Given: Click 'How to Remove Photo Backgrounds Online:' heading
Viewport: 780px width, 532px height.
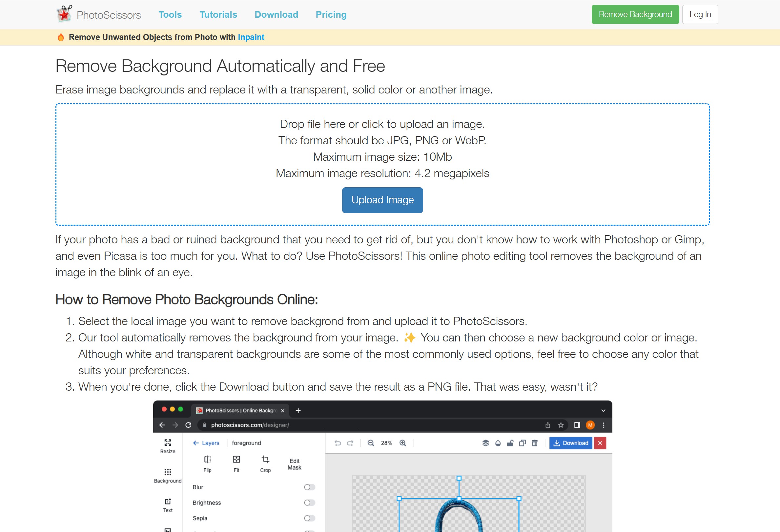Looking at the screenshot, I should [x=187, y=299].
